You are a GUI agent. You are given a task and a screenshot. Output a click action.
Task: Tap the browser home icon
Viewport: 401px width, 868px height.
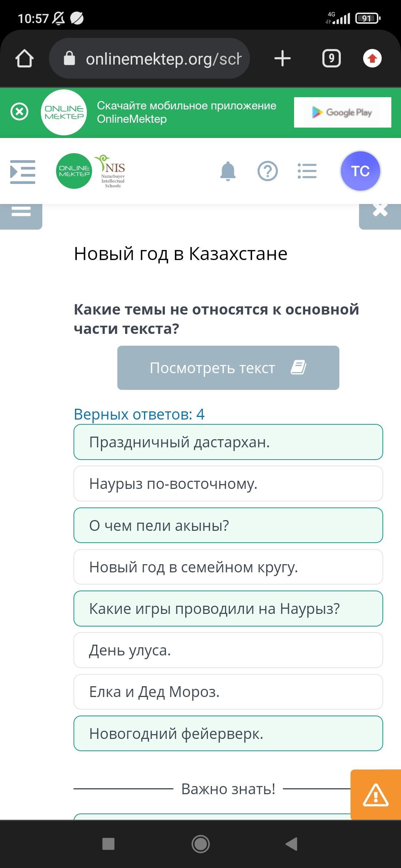pos(25,58)
